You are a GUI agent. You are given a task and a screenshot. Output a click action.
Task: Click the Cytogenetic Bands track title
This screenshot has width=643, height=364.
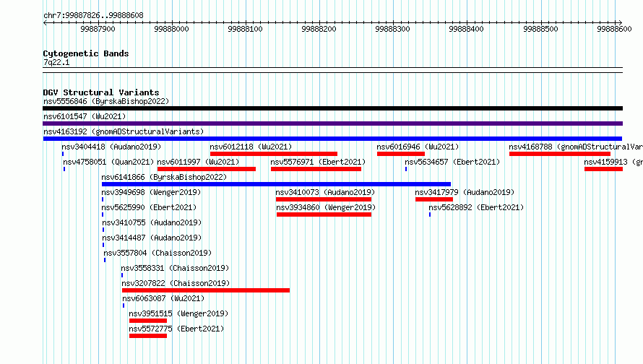point(86,53)
